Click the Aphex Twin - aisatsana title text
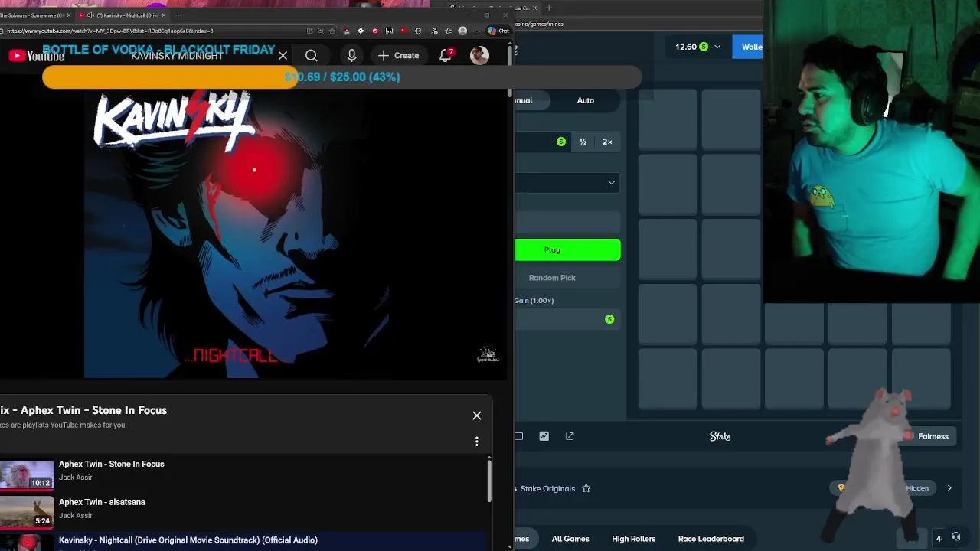 [102, 502]
